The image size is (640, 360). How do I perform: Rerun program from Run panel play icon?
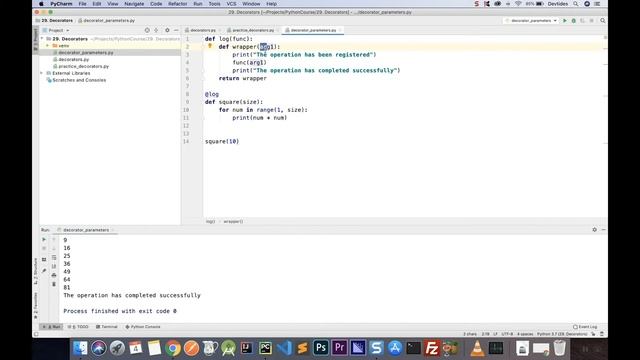[x=44, y=240]
